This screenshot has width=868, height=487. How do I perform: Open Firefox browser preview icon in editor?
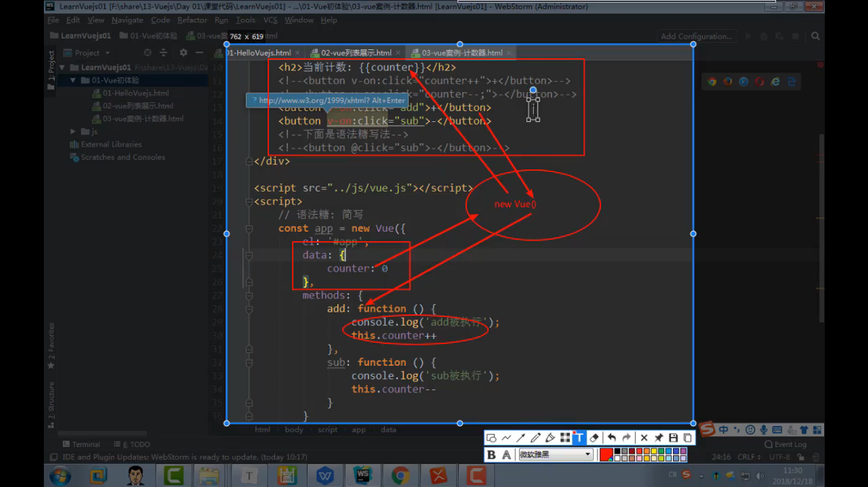(728, 82)
